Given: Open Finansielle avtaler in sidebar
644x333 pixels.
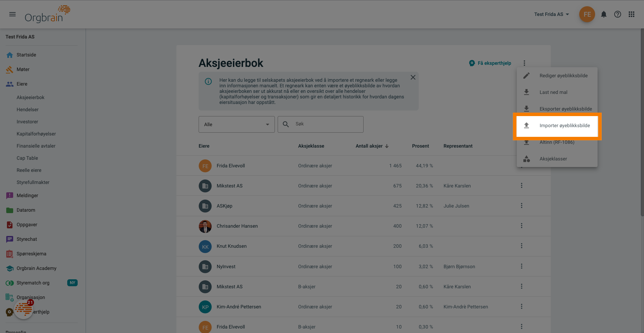Looking at the screenshot, I should tap(36, 146).
